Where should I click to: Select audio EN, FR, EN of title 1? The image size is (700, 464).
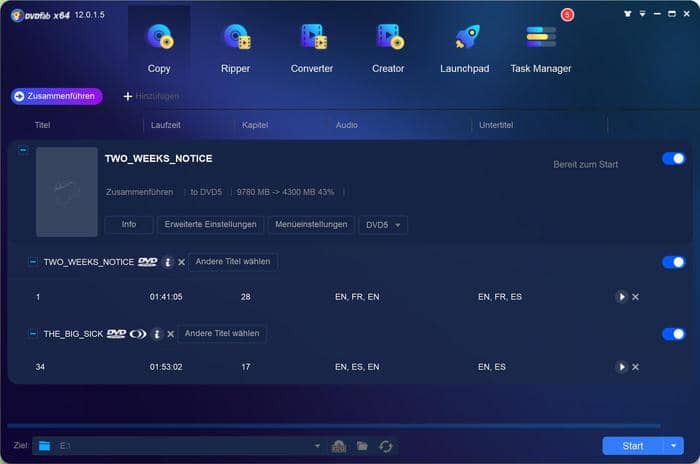[357, 297]
